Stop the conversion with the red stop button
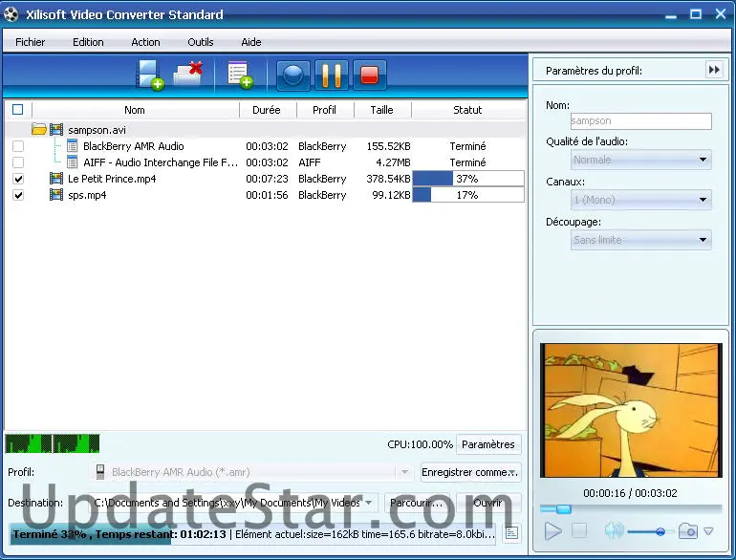This screenshot has height=560, width=736. click(x=369, y=75)
